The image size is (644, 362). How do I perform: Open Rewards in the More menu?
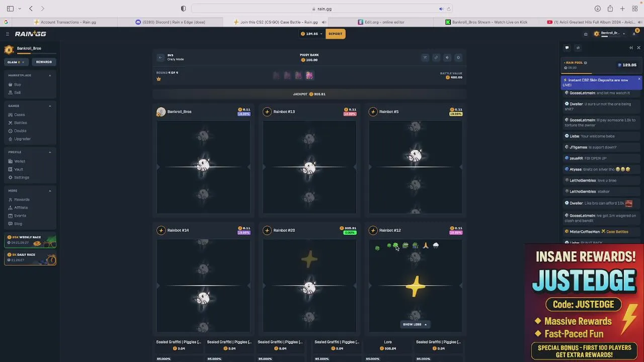coord(19,200)
